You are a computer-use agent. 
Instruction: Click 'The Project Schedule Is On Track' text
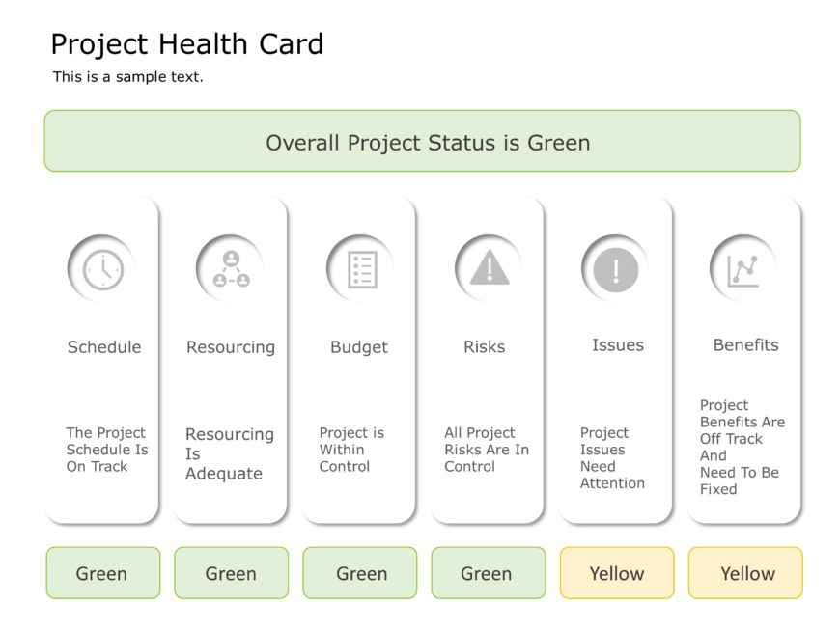107,450
